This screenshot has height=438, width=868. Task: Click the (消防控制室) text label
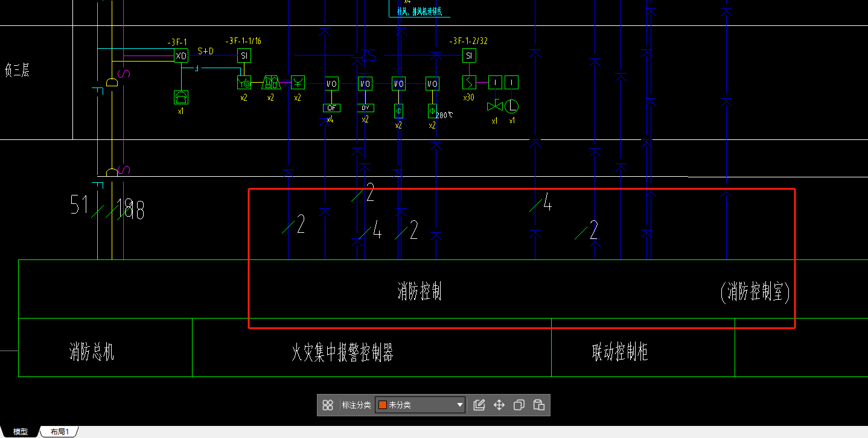click(x=755, y=293)
